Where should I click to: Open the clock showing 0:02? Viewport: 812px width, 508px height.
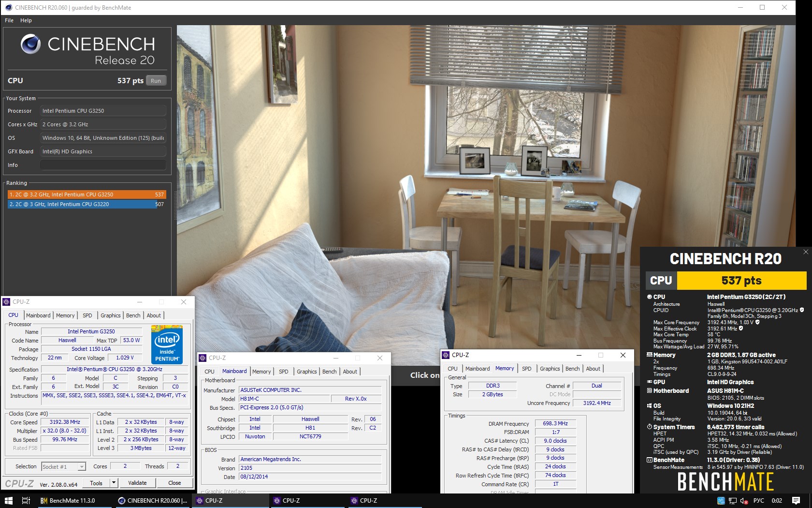pyautogui.click(x=777, y=501)
